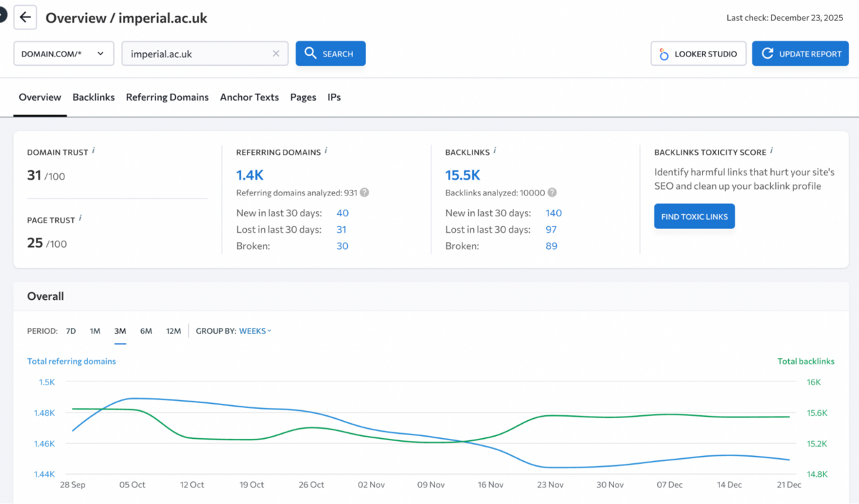Select the 12M period
Viewport: 859px width, 504px height.
pyautogui.click(x=173, y=331)
